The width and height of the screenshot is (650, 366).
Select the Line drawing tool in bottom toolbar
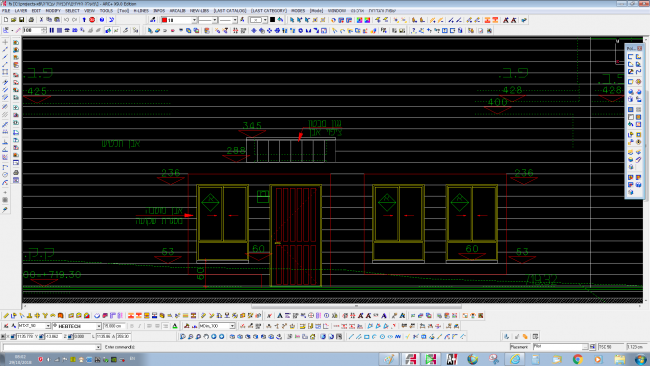tap(351, 337)
